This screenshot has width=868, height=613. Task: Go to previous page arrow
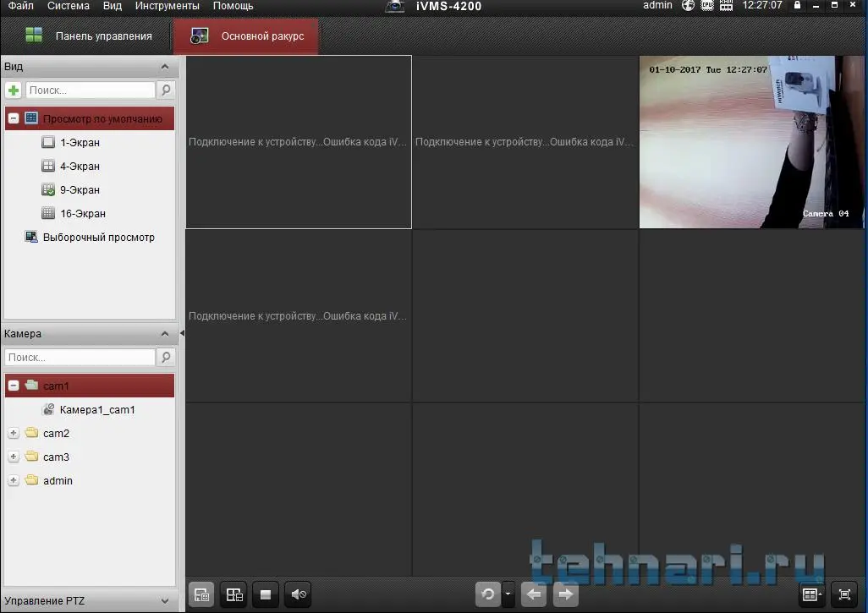534,594
